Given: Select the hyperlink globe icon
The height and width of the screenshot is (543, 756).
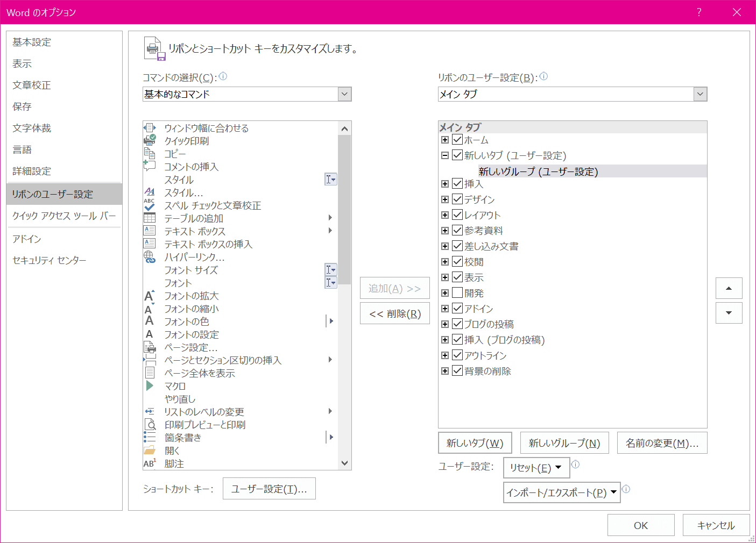Looking at the screenshot, I should (150, 257).
